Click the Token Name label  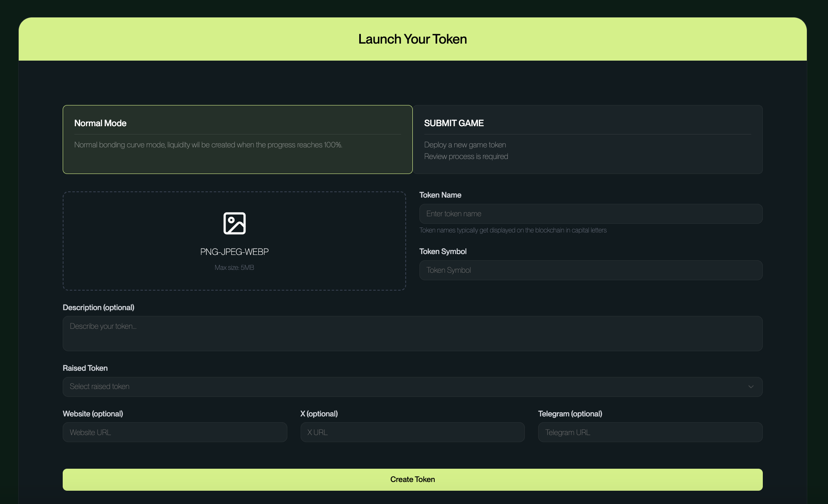(x=440, y=195)
